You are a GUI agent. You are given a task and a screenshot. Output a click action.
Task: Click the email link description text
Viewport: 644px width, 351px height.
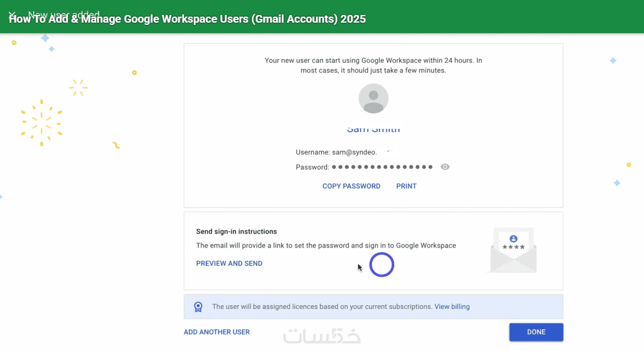(x=326, y=245)
